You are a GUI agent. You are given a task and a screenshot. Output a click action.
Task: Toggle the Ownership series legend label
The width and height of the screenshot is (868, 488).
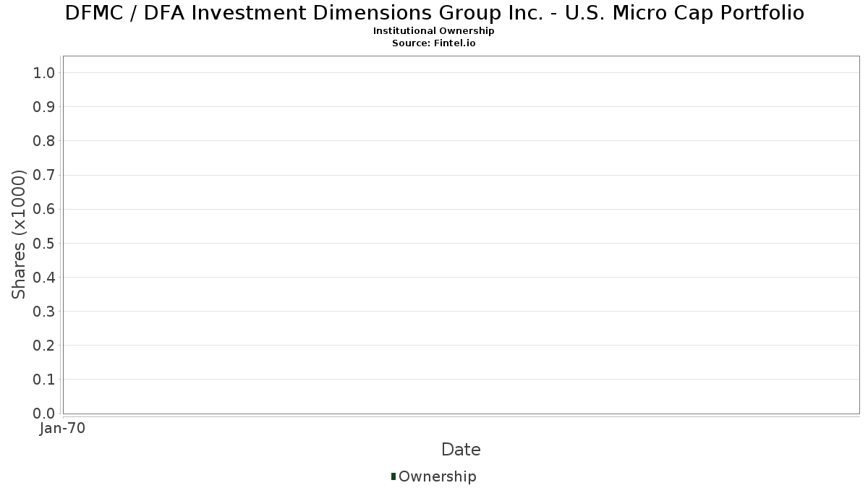437,476
